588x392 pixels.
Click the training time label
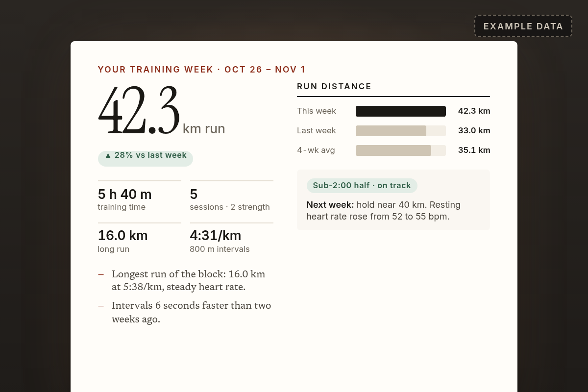[x=122, y=207]
